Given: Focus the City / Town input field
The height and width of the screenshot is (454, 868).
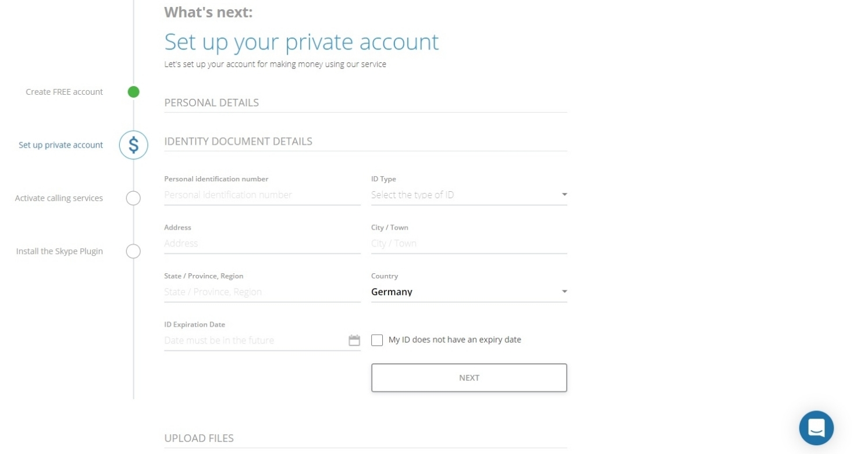Looking at the screenshot, I should pyautogui.click(x=469, y=244).
